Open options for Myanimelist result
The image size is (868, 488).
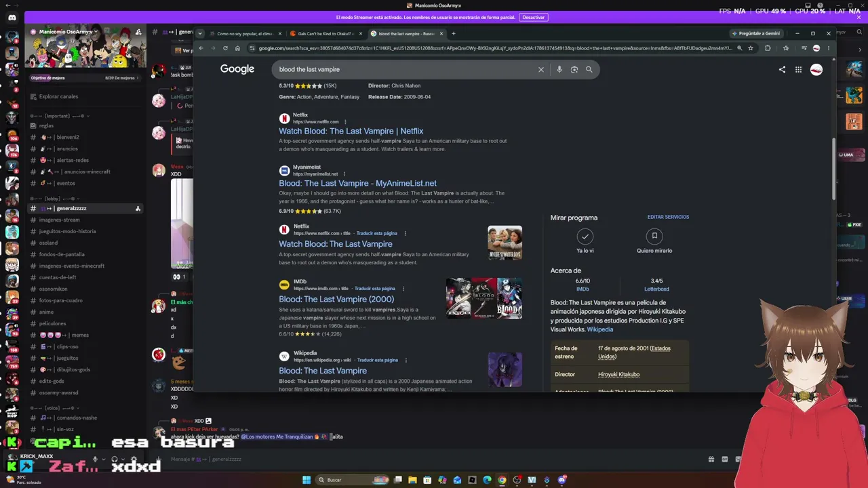click(x=344, y=174)
